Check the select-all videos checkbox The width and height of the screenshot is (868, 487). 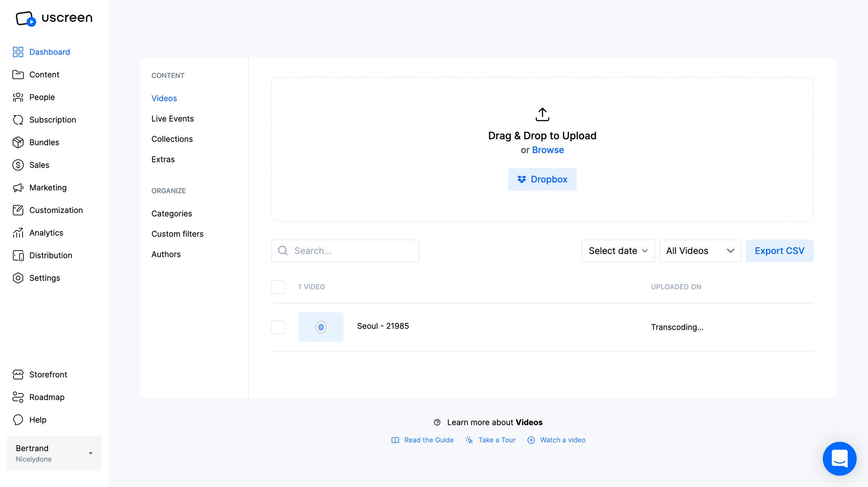click(278, 287)
